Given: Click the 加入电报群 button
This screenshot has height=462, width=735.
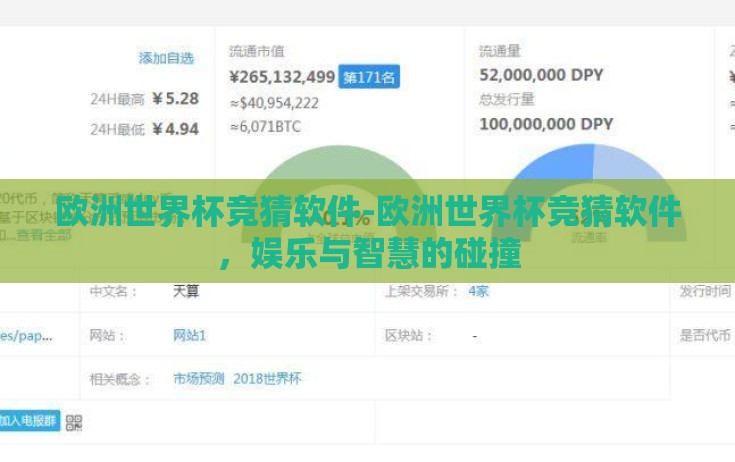Looking at the screenshot, I should (x=29, y=421).
